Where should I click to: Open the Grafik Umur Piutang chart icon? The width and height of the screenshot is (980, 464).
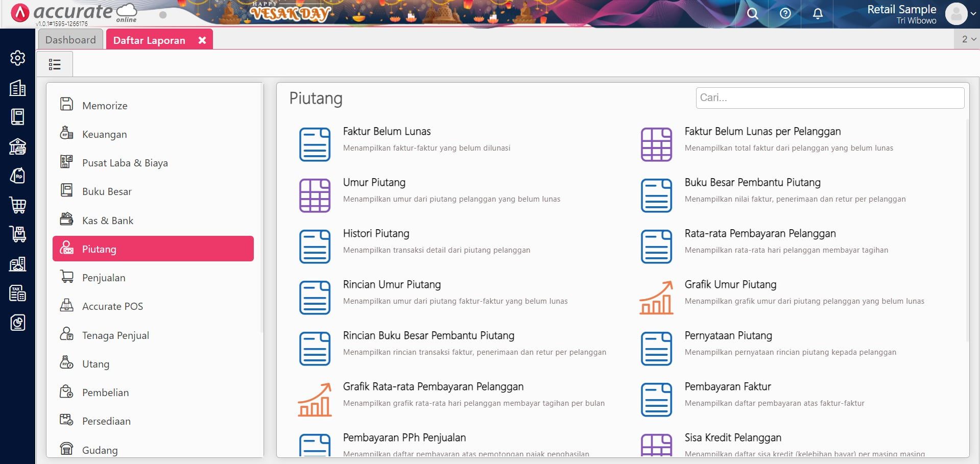tap(656, 298)
